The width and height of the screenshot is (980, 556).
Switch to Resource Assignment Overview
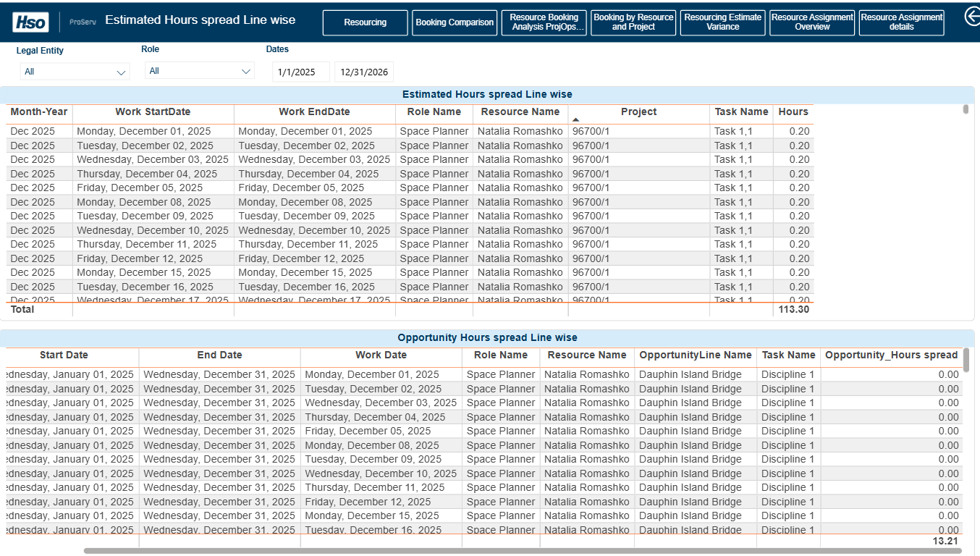[x=812, y=22]
